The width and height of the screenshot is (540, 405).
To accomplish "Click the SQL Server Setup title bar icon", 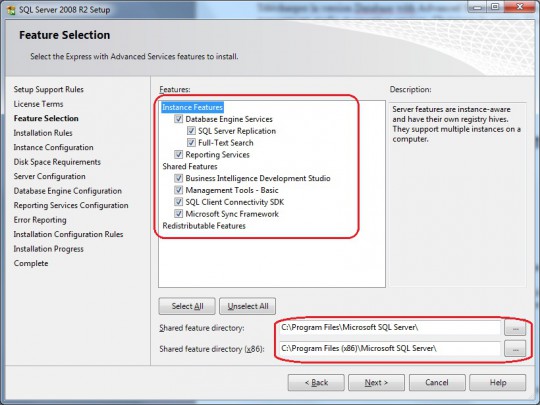I will click(x=11, y=10).
